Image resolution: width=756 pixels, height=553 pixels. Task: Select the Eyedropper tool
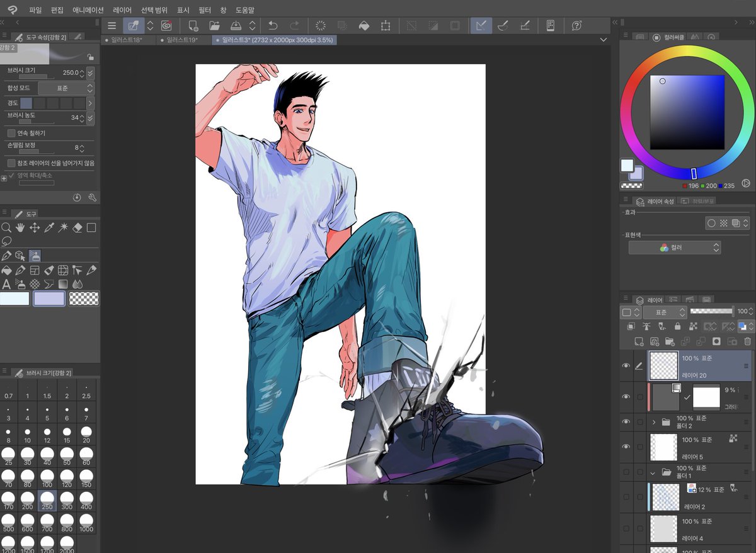[49, 227]
